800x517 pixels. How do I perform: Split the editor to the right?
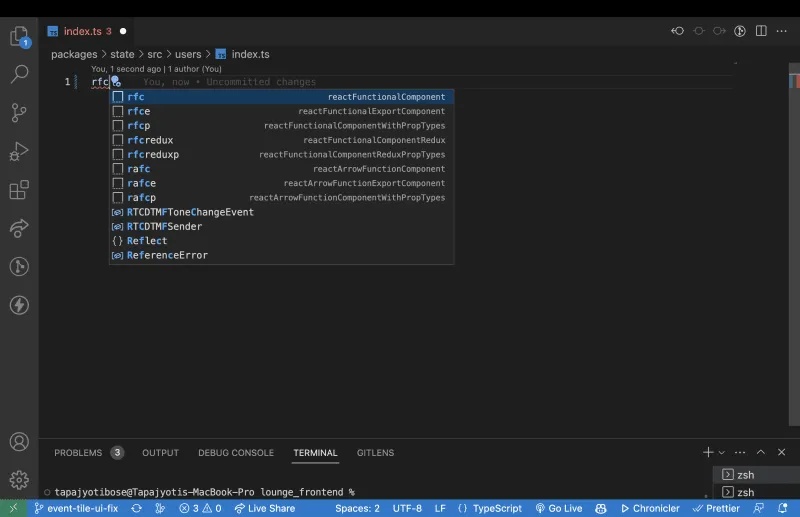pos(761,31)
